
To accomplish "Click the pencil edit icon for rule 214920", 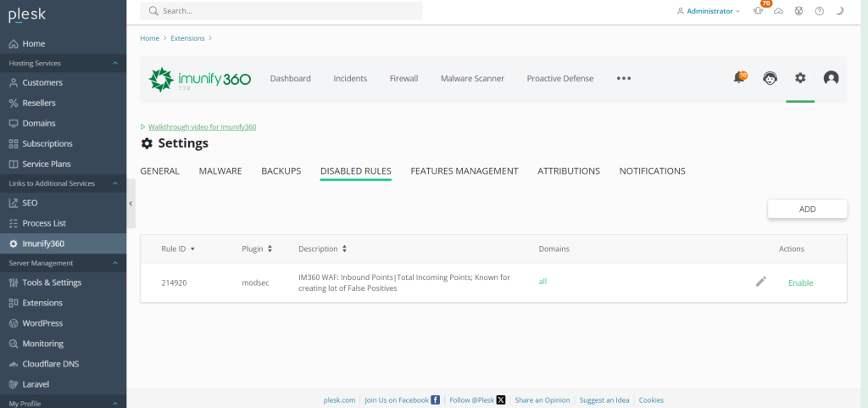I will [761, 282].
